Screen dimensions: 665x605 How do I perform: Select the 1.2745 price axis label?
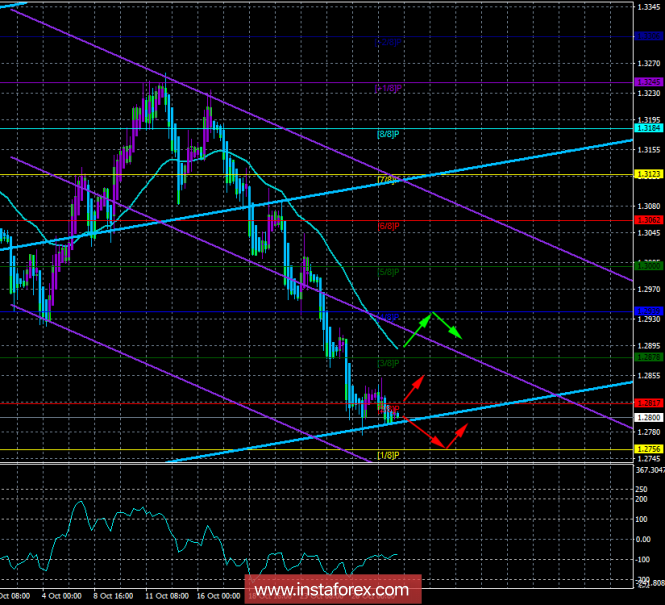(x=649, y=459)
